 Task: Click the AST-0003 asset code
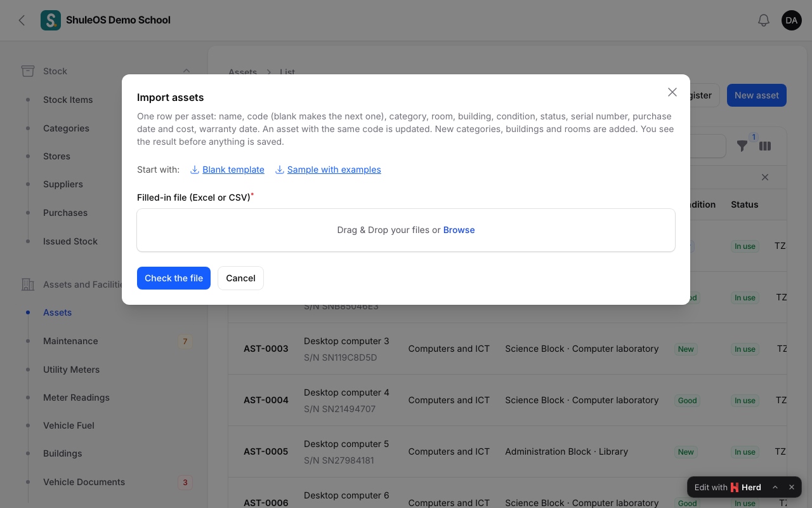click(x=266, y=349)
